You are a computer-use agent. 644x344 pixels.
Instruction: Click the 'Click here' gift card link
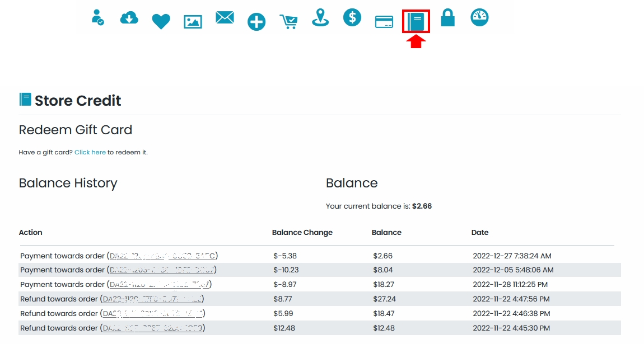(90, 152)
